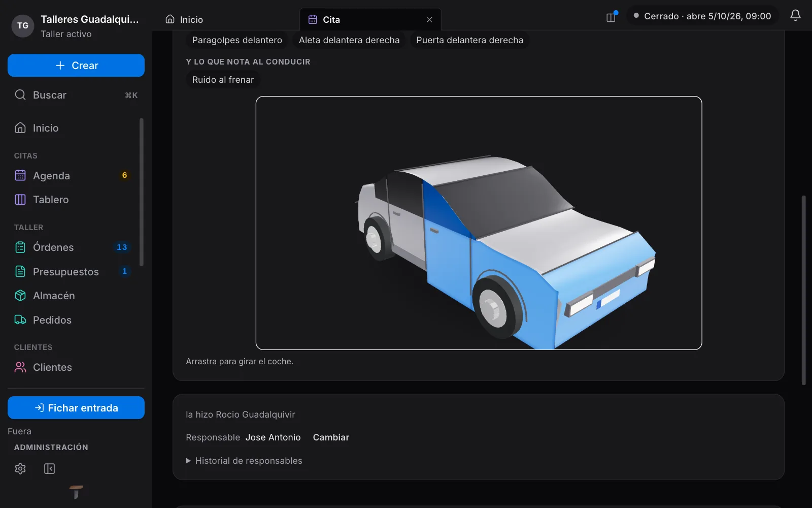The image size is (812, 508).
Task: Click the responsable name Jose Antonio
Action: [x=273, y=437]
